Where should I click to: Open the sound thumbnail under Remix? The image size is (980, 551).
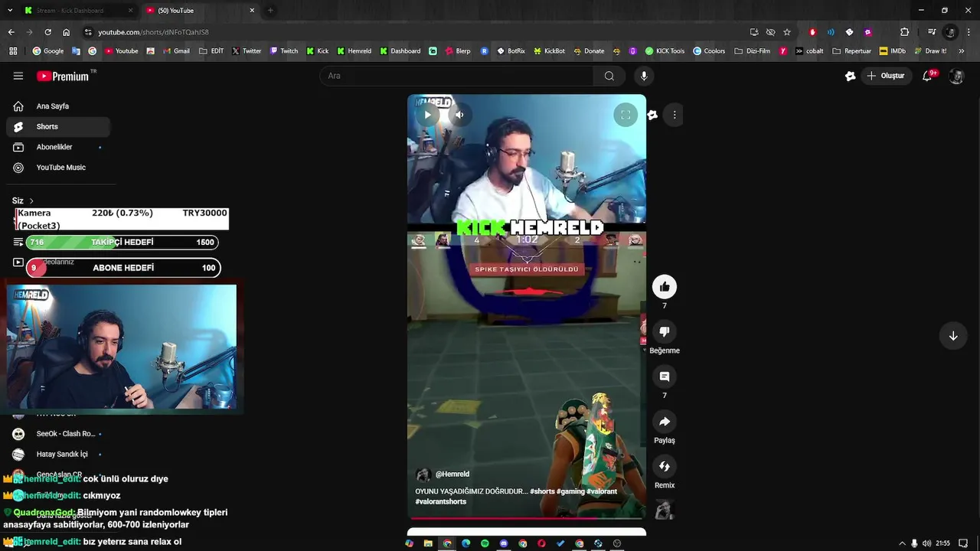tap(665, 509)
